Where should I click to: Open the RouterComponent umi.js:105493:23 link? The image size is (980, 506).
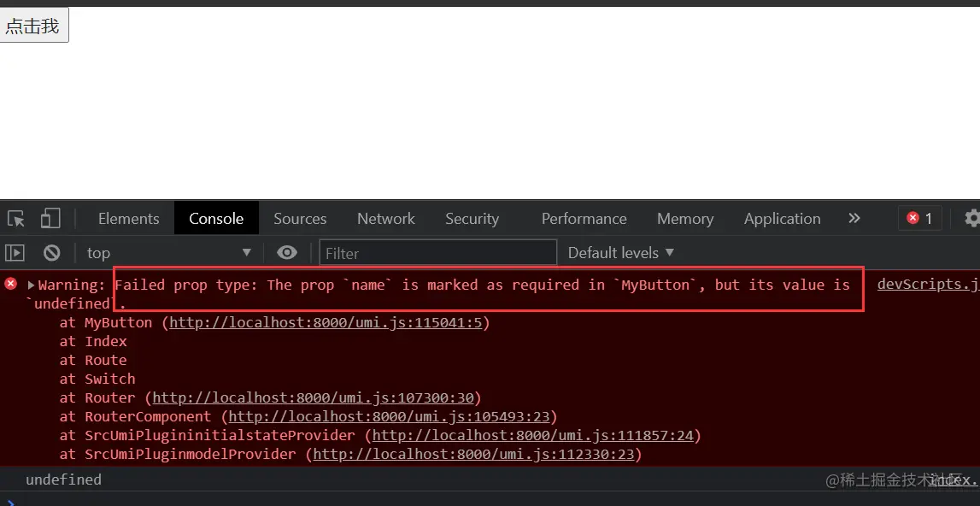pyautogui.click(x=390, y=416)
